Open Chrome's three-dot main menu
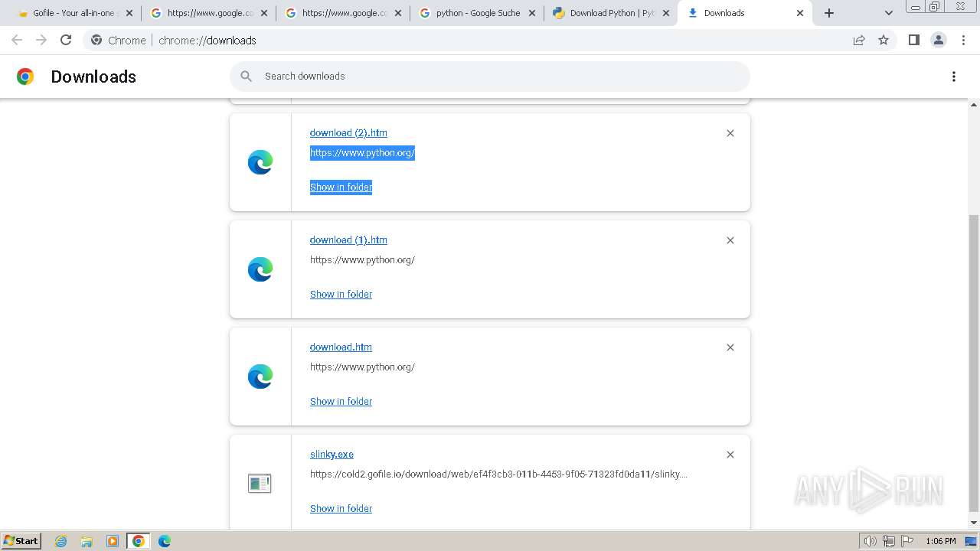This screenshot has height=551, width=980. [963, 41]
